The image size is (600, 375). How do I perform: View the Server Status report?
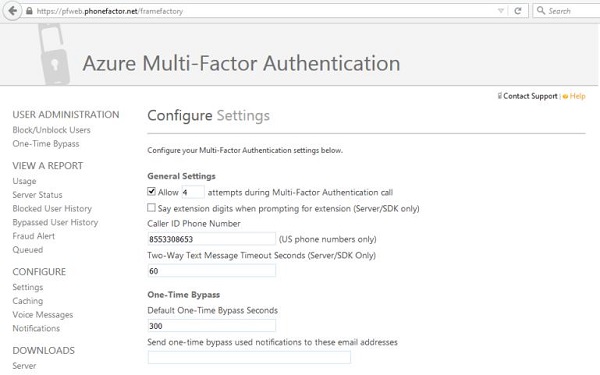37,195
